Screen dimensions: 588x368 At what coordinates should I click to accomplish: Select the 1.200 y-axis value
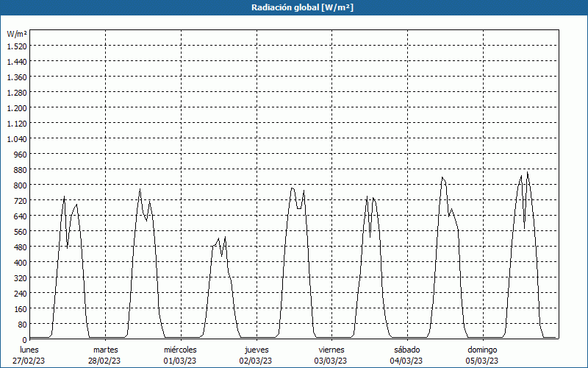17,107
